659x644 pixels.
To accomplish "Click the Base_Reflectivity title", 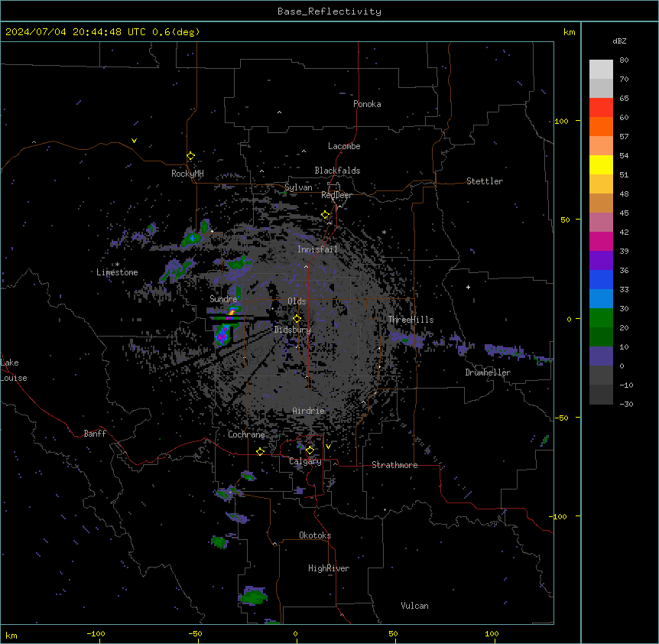I will 329,11.
